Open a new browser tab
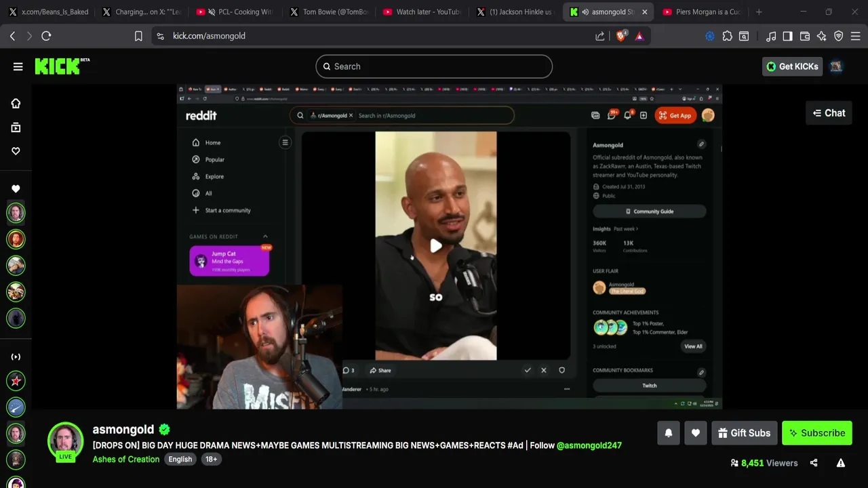Screen dimensions: 868x488 pyautogui.click(x=759, y=12)
